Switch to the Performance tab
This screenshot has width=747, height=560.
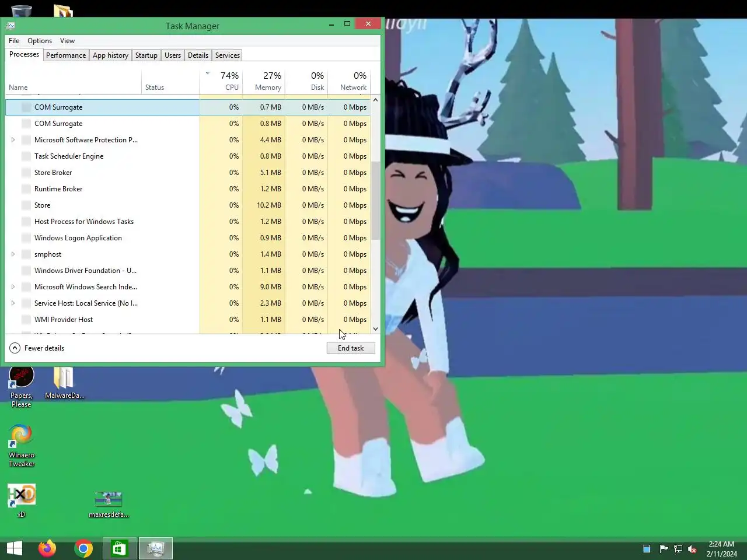(66, 55)
